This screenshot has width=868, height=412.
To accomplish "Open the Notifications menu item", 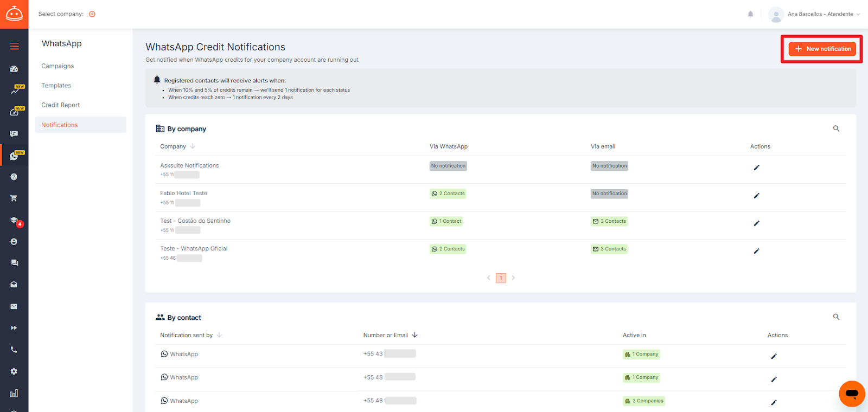I will [80, 125].
